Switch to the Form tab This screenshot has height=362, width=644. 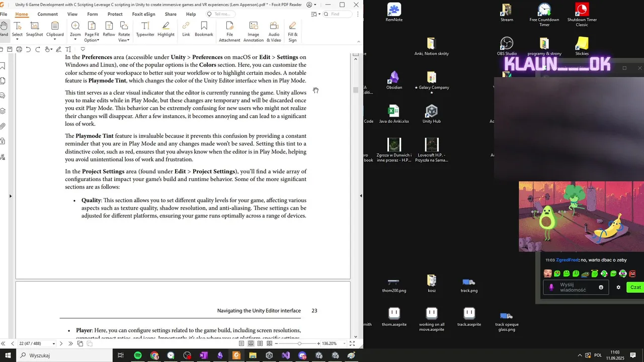(93, 14)
